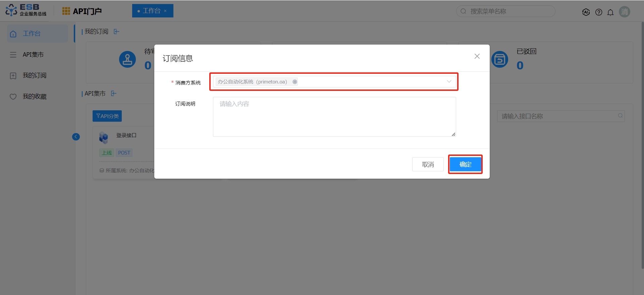Go to 我的收藏 in the sidebar
This screenshot has width=644, height=295.
coord(34,97)
